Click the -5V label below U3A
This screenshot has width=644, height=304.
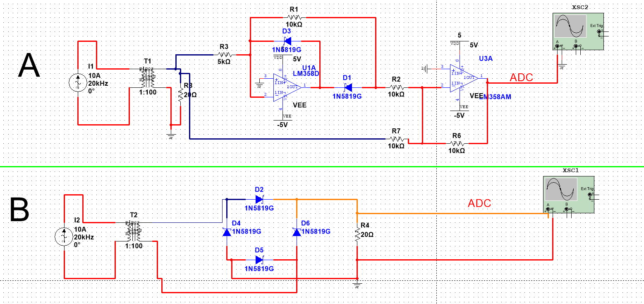459,116
